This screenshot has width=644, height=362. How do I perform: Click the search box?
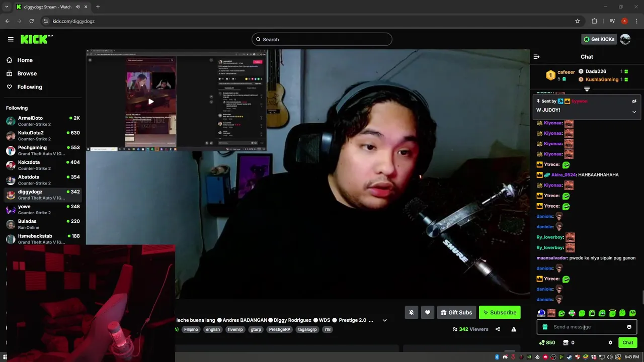tap(322, 39)
